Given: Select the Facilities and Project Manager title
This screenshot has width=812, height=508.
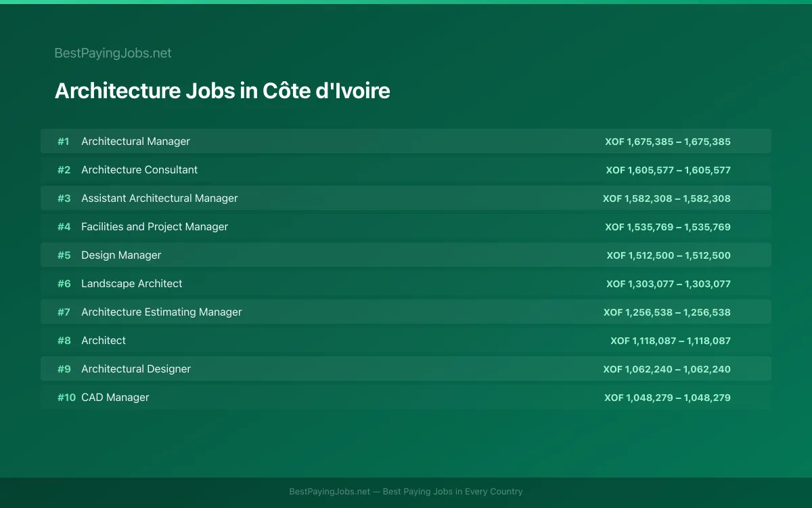Looking at the screenshot, I should click(154, 227).
